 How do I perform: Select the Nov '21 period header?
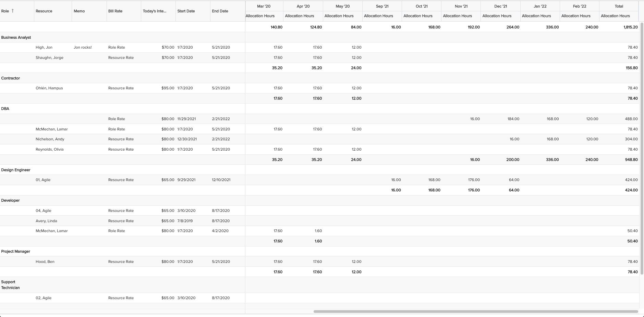pos(461,6)
